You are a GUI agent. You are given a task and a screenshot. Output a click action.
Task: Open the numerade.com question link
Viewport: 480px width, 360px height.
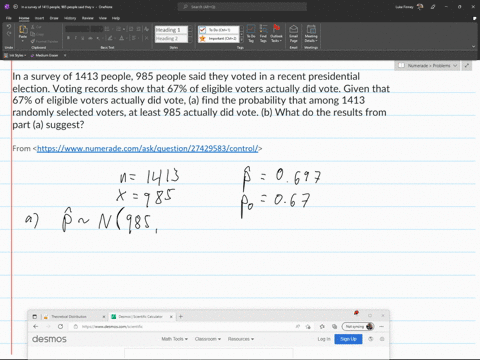pyautogui.click(x=147, y=149)
